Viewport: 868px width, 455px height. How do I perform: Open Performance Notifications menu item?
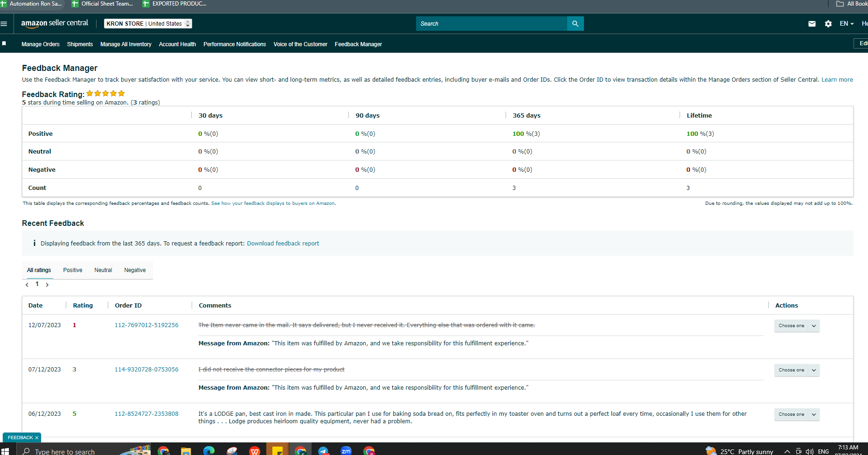coord(235,44)
